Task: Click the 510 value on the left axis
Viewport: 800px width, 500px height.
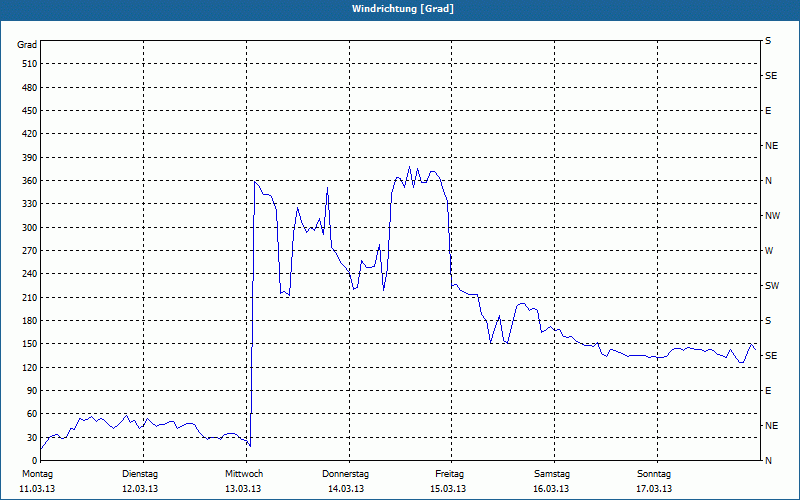Action: 30,64
